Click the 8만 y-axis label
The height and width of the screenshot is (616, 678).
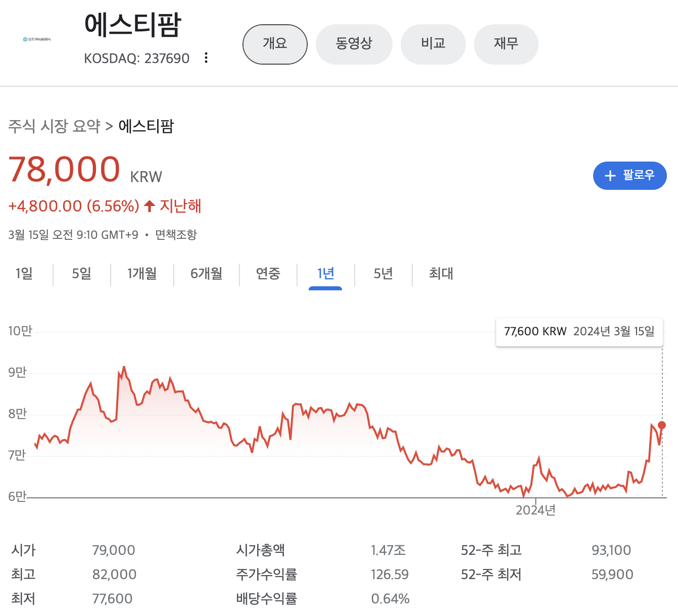coord(17,414)
